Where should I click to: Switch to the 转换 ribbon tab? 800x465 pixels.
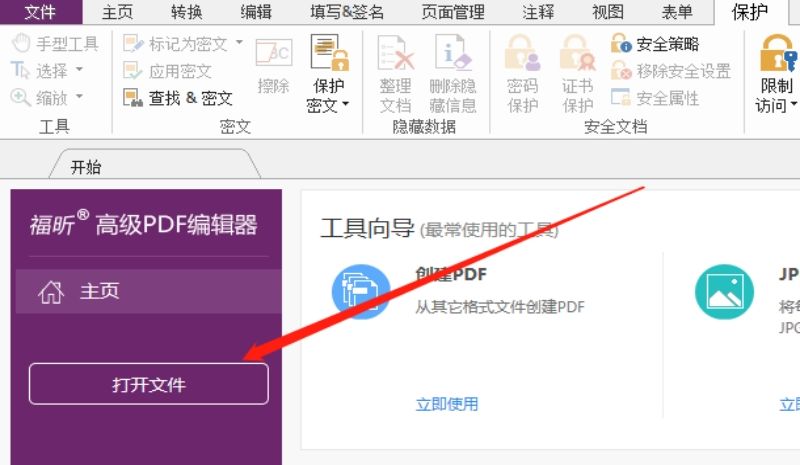[186, 12]
